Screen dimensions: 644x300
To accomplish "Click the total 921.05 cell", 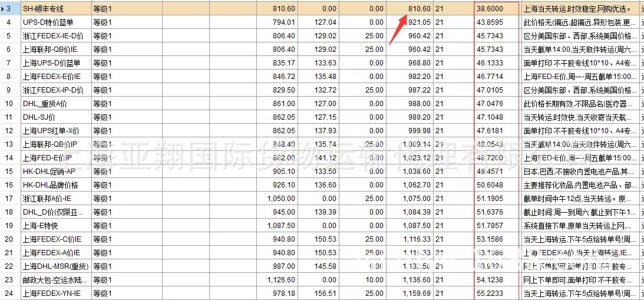I will coord(409,22).
